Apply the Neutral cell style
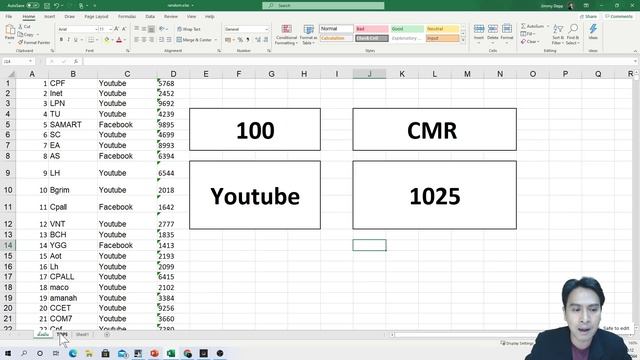Screen dimensions: 640x360 pos(442,29)
